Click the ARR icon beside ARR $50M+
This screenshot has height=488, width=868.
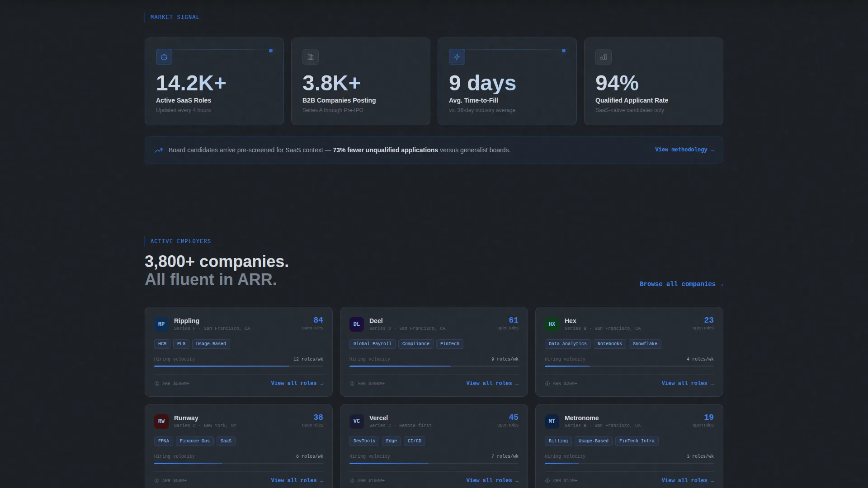[157, 481]
